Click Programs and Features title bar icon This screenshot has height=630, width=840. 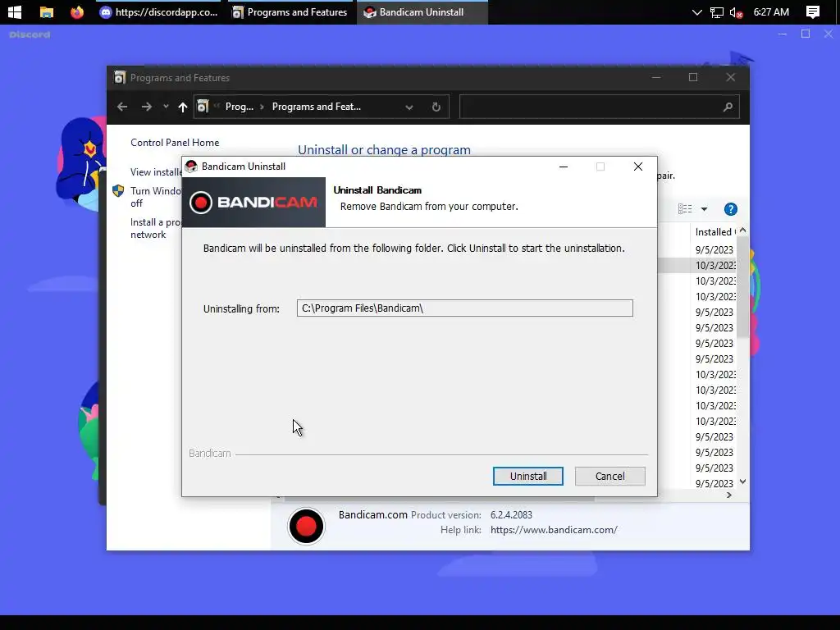pyautogui.click(x=120, y=78)
